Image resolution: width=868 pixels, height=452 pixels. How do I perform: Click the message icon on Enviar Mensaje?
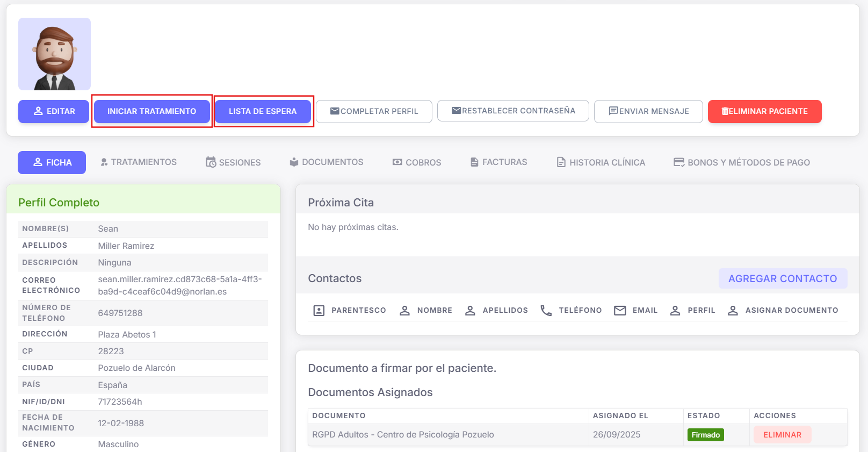coord(613,111)
